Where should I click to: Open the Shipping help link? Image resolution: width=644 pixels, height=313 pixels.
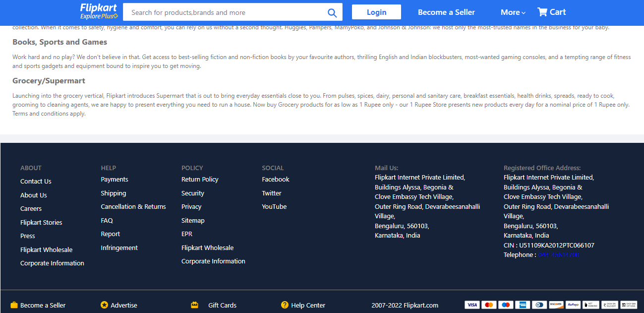click(114, 193)
